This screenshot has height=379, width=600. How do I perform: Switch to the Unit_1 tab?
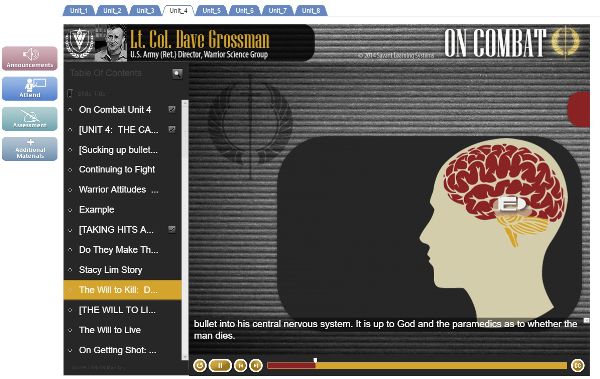(79, 10)
